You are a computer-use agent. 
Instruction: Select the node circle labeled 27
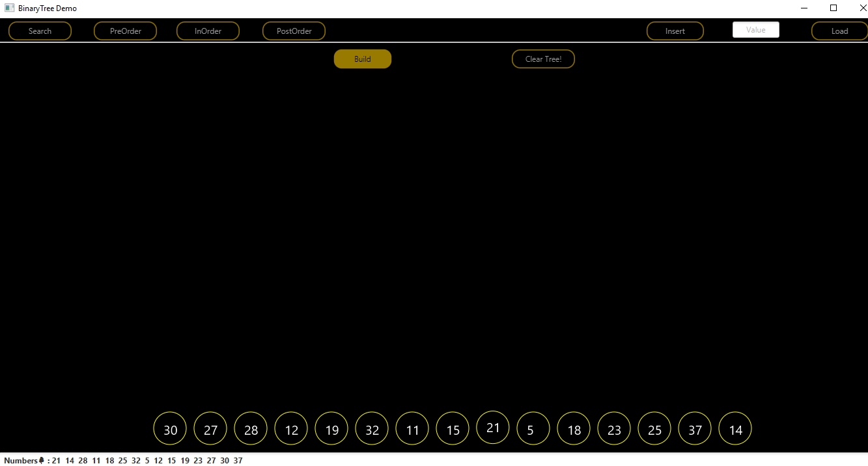[x=210, y=428]
